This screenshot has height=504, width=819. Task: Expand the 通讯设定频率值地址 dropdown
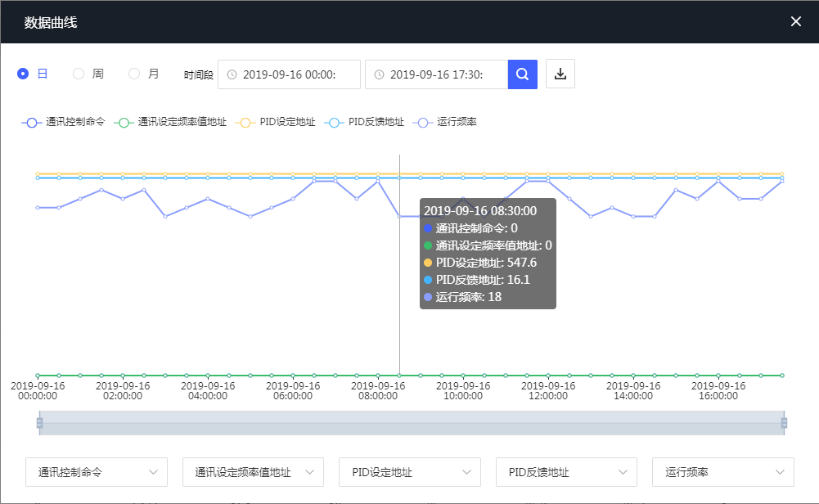253,472
